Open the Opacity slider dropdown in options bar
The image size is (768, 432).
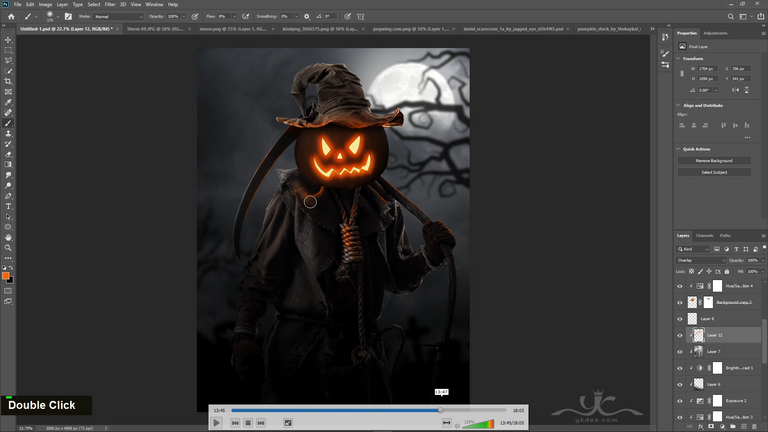tap(184, 16)
